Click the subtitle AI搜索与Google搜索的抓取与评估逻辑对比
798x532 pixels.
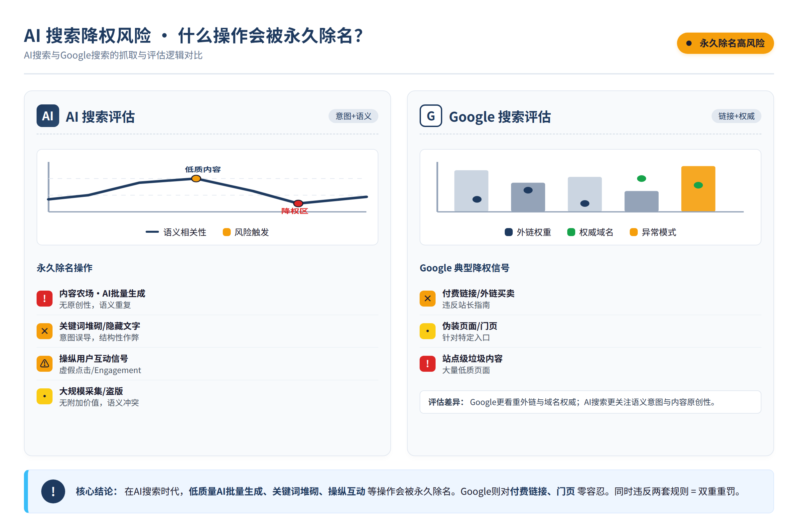click(x=113, y=55)
